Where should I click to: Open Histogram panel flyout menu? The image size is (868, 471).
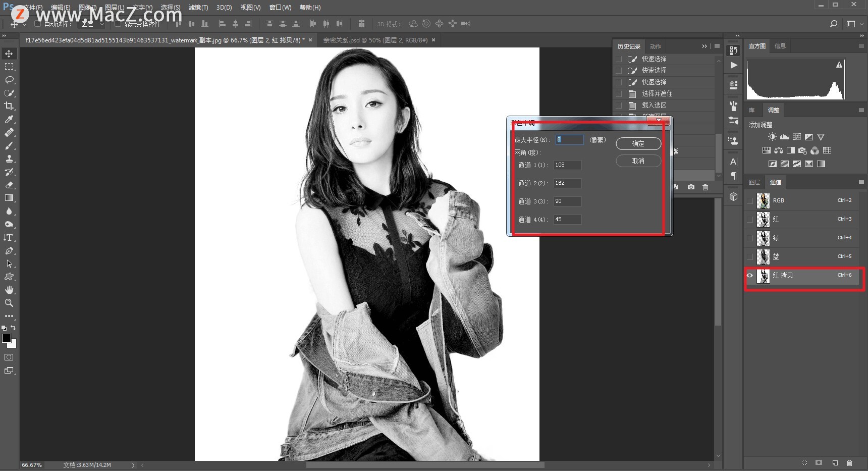861,45
